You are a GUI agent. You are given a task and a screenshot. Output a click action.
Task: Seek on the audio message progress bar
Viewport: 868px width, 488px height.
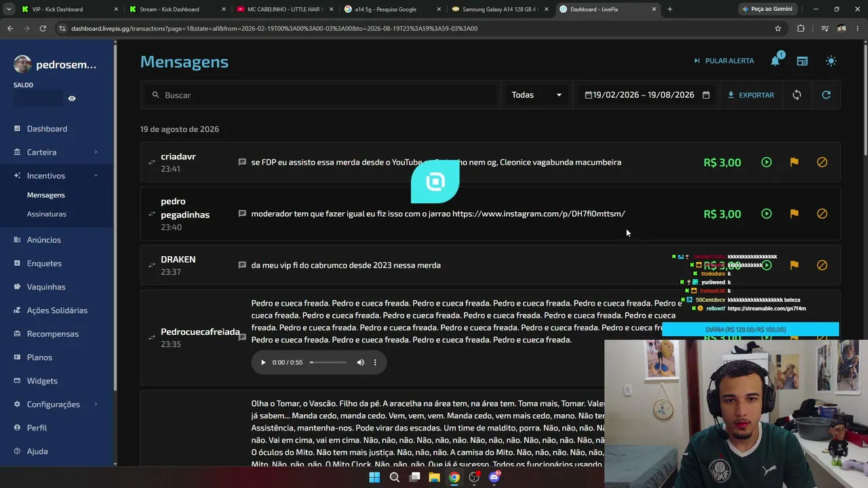[328, 363]
